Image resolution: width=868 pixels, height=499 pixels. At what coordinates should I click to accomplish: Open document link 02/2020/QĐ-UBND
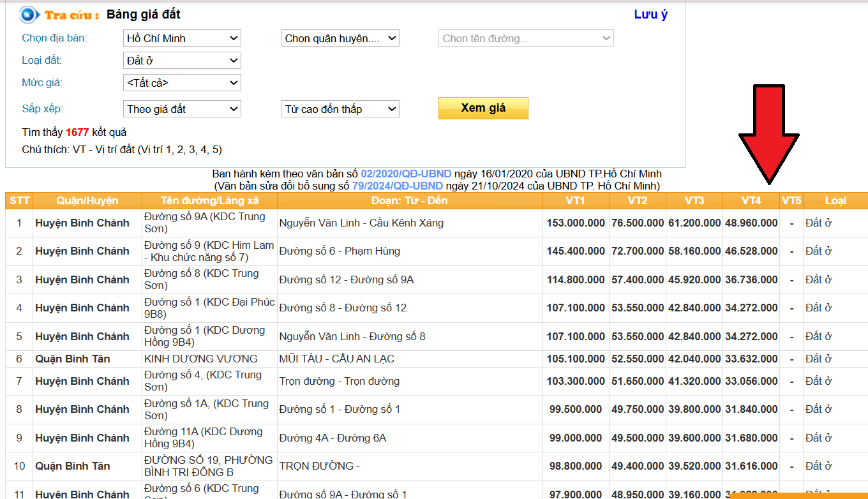(x=406, y=174)
